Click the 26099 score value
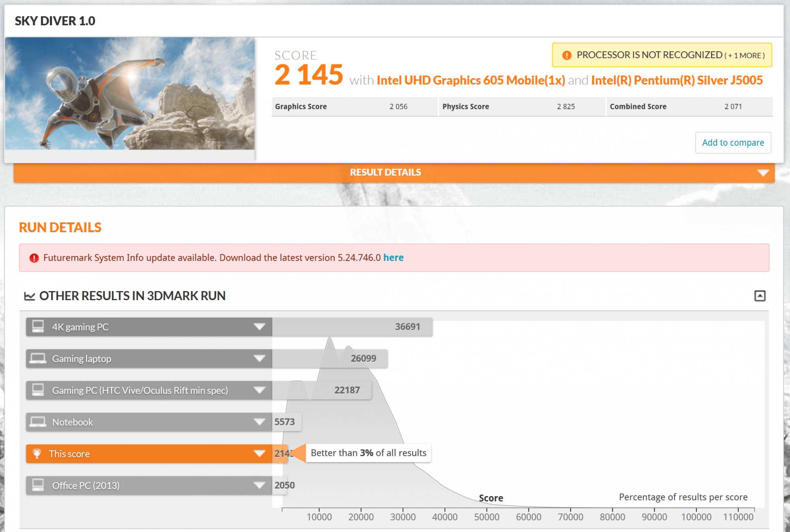The height and width of the screenshot is (532, 790). [x=363, y=358]
